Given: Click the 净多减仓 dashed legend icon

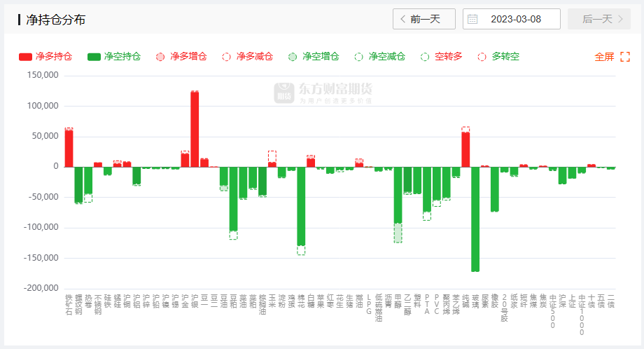Looking at the screenshot, I should point(227,57).
